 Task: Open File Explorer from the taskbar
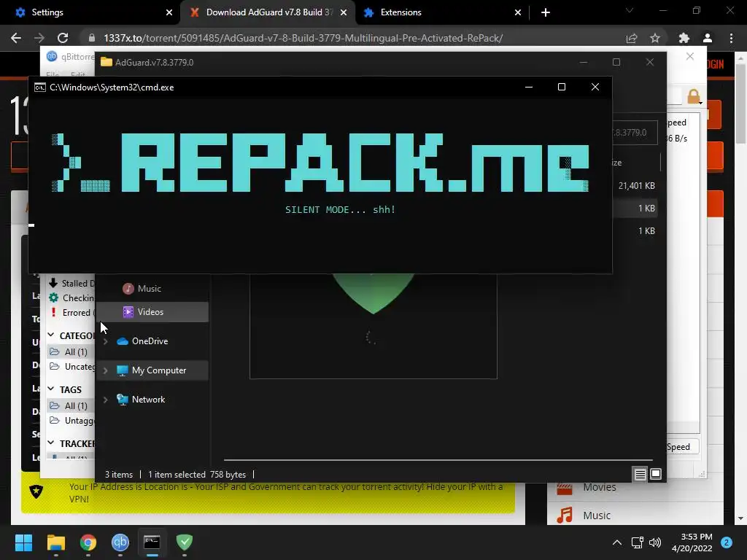55,542
